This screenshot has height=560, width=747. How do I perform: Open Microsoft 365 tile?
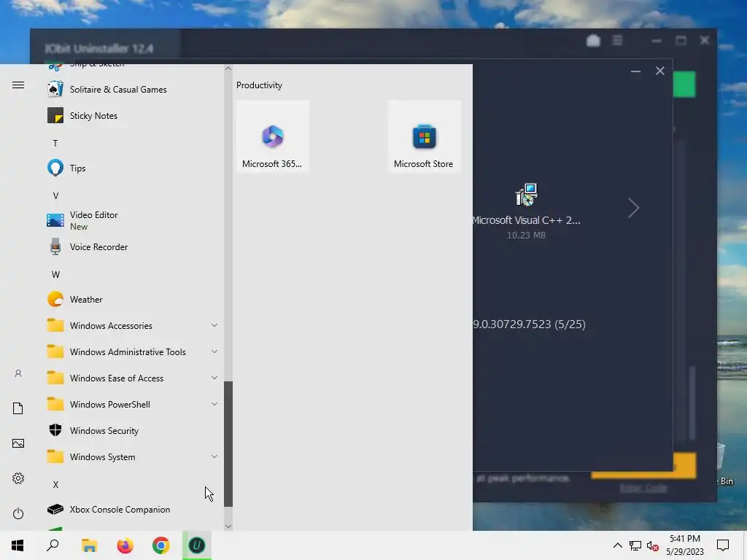click(x=273, y=136)
